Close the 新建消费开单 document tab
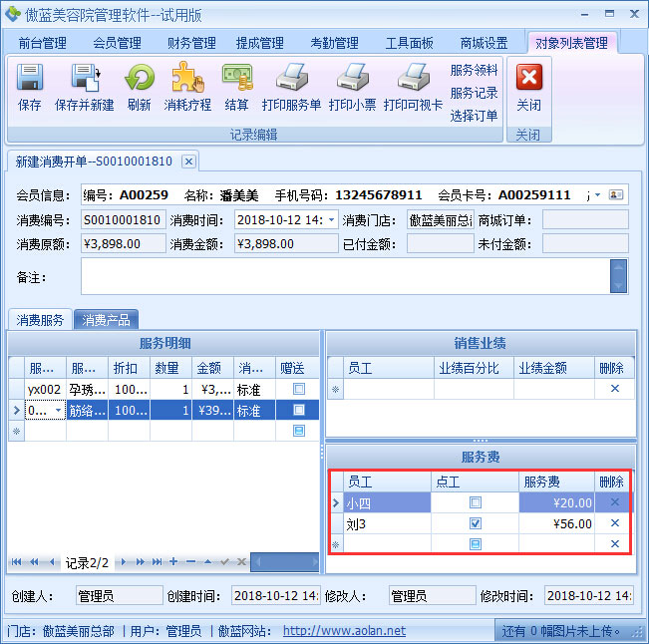Viewport: 649px width, 644px height. click(x=188, y=161)
